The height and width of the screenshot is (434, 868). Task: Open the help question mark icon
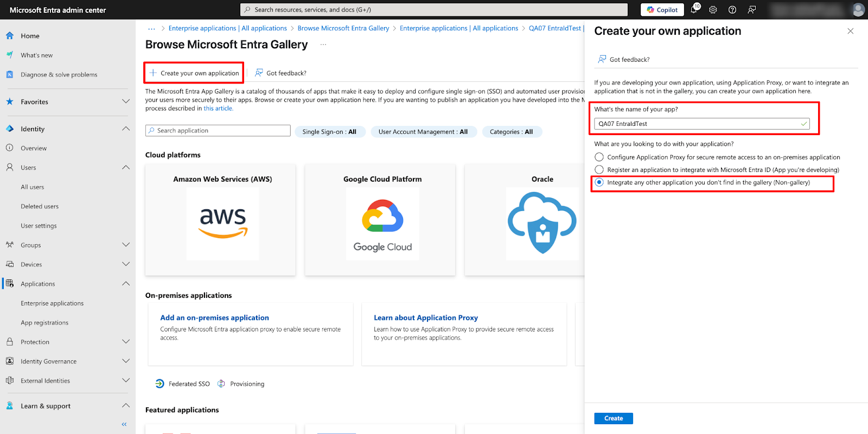pyautogui.click(x=732, y=10)
